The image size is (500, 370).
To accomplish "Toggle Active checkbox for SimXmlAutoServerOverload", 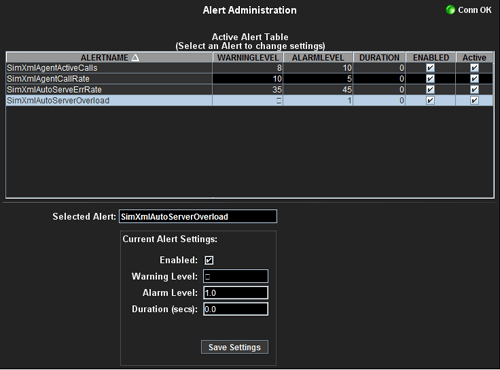I will coord(474,100).
